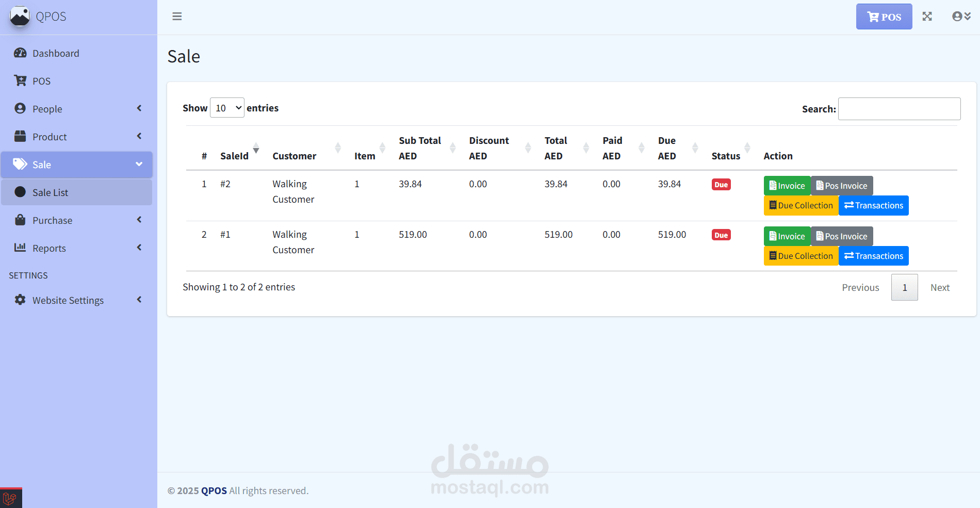Open Due Collection for sale #2
This screenshot has width=980, height=508.
click(x=801, y=205)
